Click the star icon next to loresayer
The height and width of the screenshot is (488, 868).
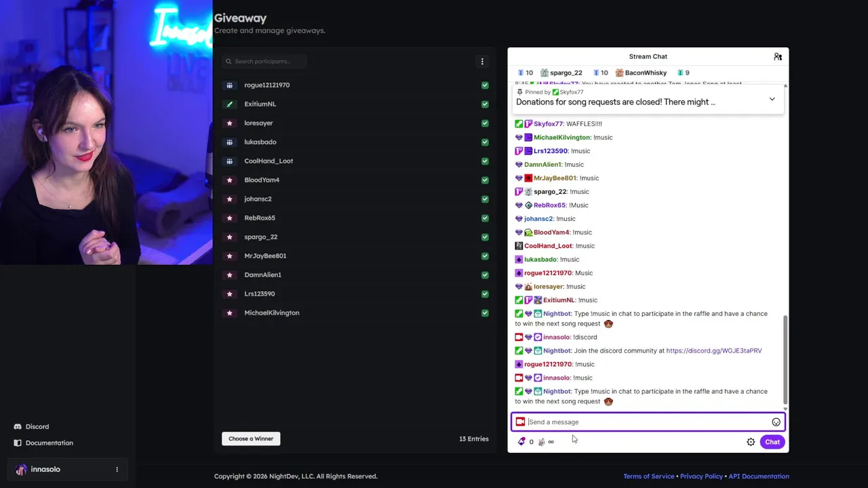pyautogui.click(x=229, y=123)
